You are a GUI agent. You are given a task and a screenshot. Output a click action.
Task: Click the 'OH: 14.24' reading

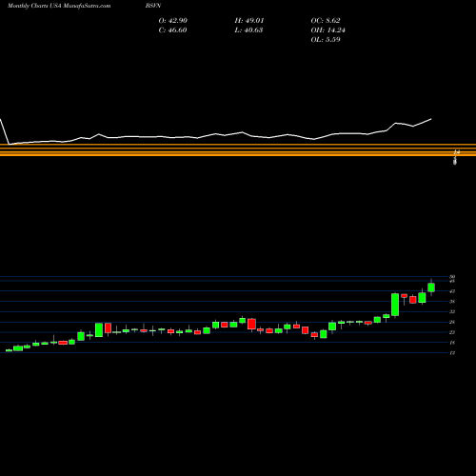pyautogui.click(x=328, y=30)
